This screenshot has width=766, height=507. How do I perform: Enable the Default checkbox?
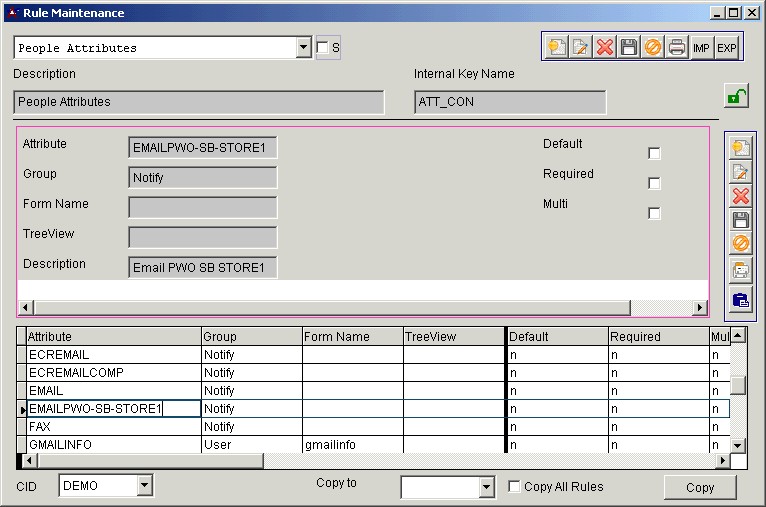(x=654, y=153)
